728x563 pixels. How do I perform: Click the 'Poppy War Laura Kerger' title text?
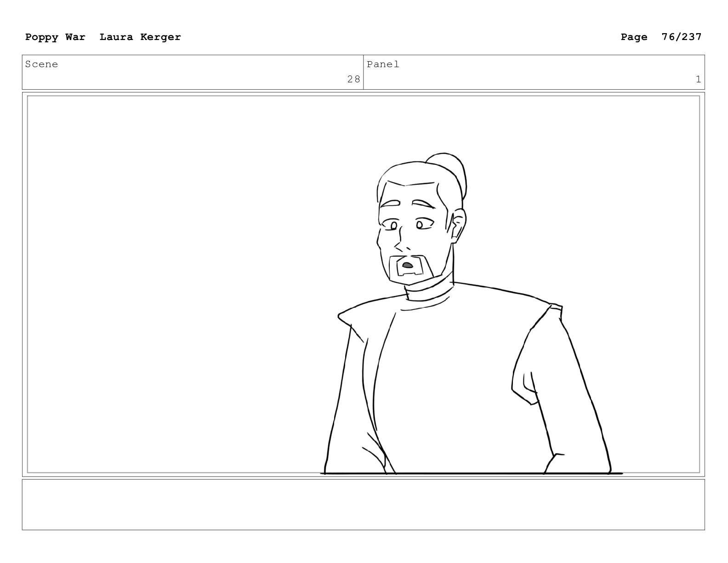pyautogui.click(x=103, y=37)
